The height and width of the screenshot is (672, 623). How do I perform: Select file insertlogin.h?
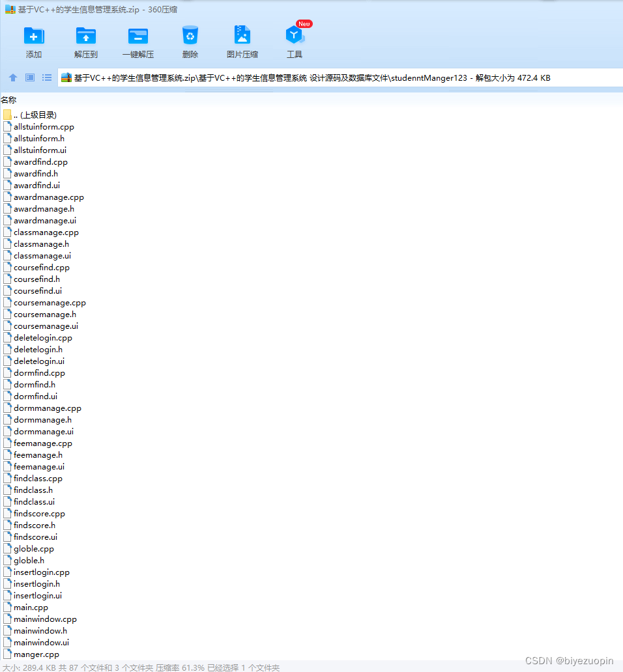tap(32, 583)
